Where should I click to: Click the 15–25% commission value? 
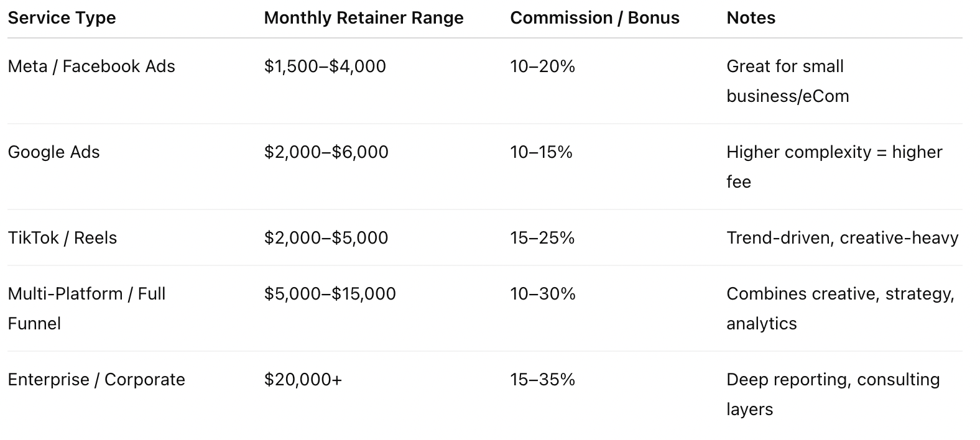coord(542,238)
